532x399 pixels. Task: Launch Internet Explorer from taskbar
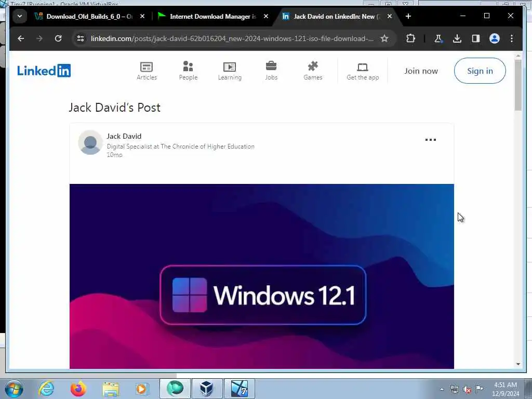click(46, 389)
